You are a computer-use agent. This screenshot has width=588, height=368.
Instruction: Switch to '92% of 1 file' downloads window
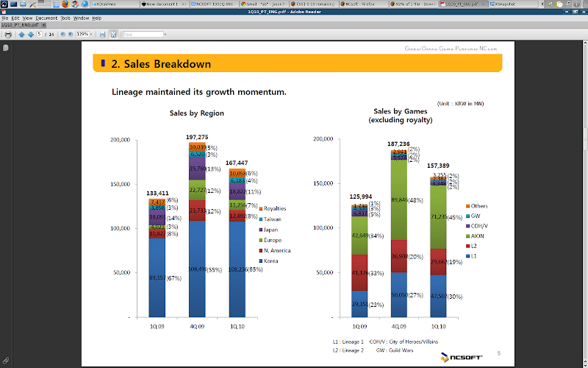click(x=413, y=4)
